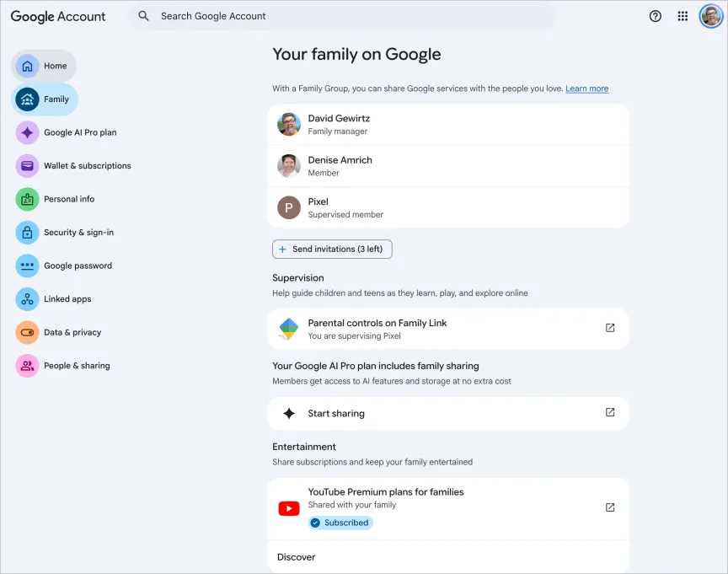Click Google AI Pro plan label
728x574 pixels.
[x=80, y=133]
